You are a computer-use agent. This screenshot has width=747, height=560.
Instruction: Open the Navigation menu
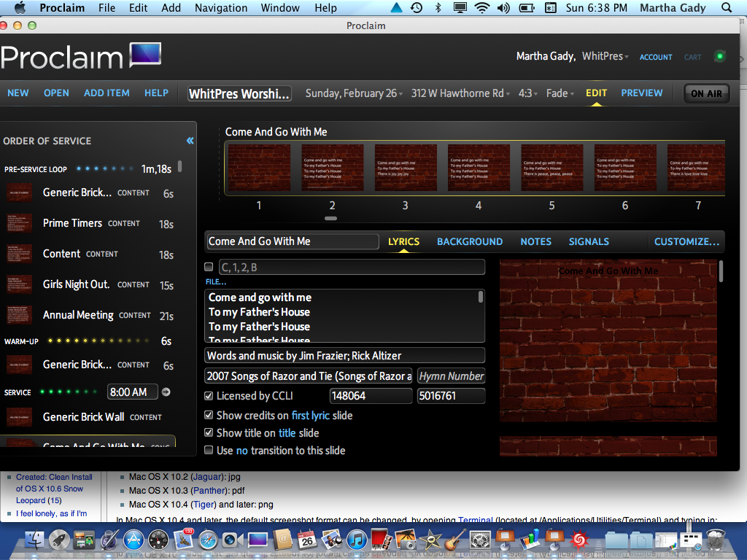[221, 7]
